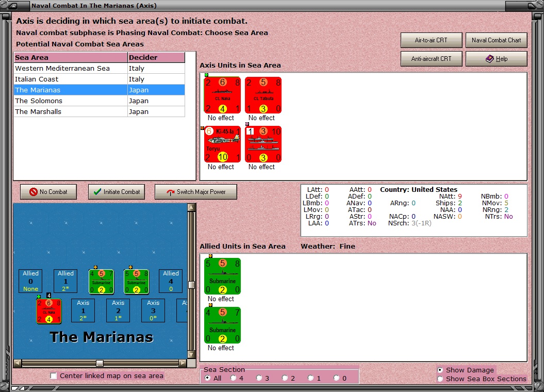Select the All sea section radio
The height and width of the screenshot is (392, 544).
(x=207, y=378)
